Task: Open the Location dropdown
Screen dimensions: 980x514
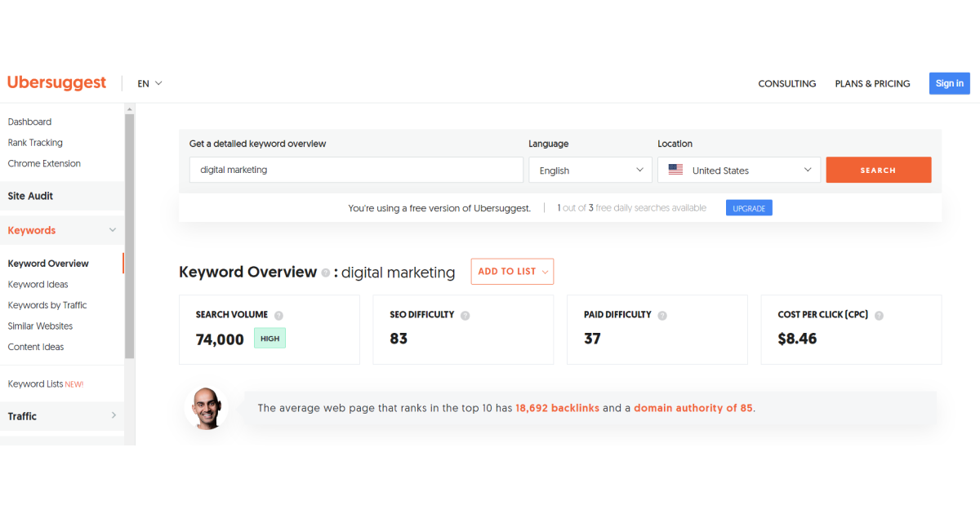Action: pyautogui.click(x=738, y=170)
